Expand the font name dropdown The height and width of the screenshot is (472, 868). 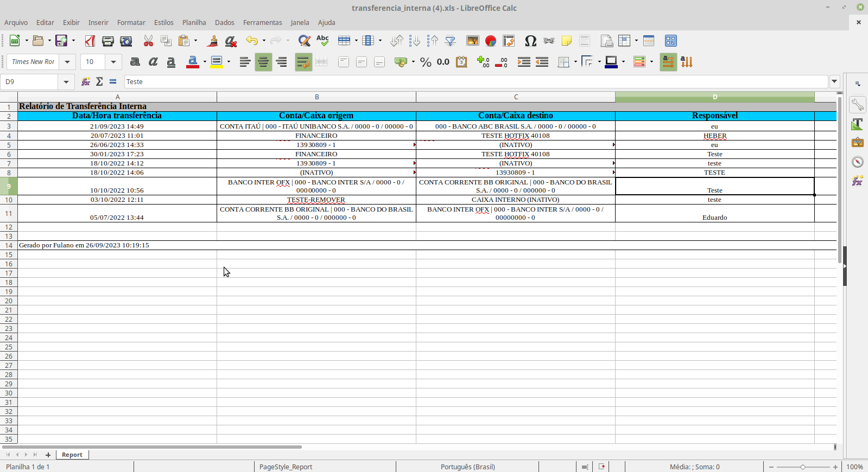[67, 62]
